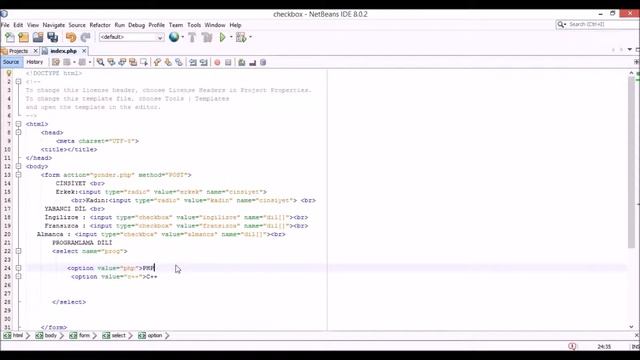Open the Help menu
Viewport: 640px width, 360px height.
(x=235, y=25)
